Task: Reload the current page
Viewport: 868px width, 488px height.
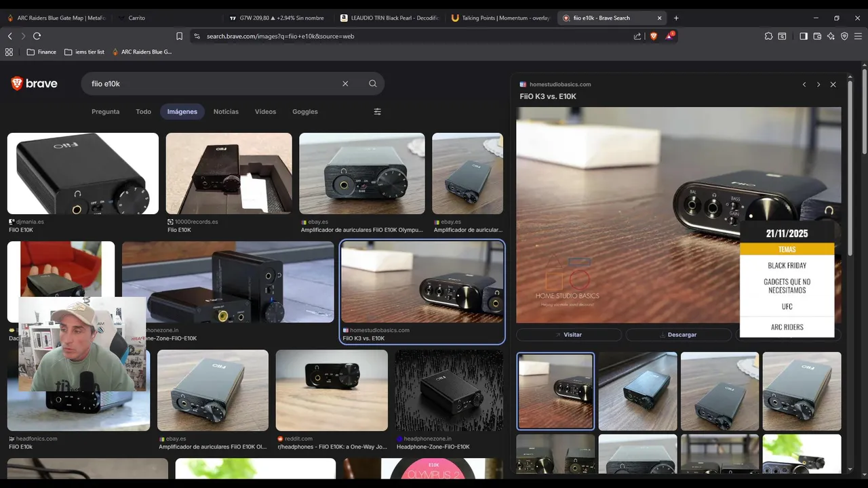Action: click(x=37, y=36)
